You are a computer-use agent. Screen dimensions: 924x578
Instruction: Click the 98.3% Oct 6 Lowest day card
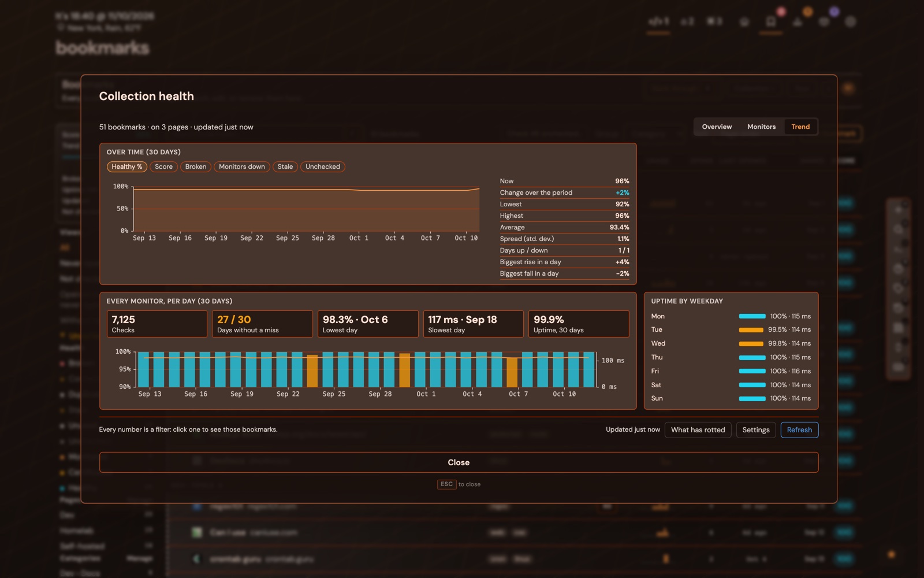[x=368, y=324]
